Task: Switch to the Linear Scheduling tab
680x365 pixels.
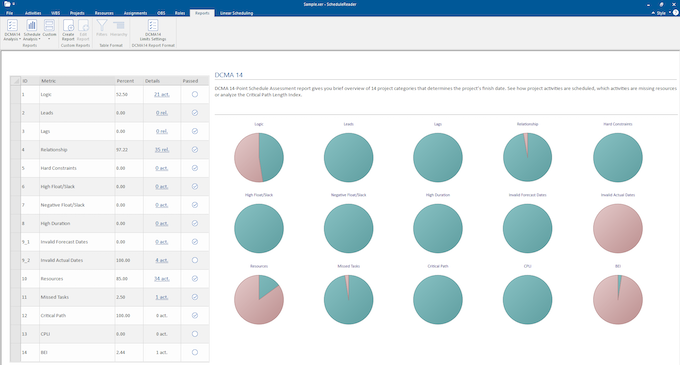Action: (236, 13)
